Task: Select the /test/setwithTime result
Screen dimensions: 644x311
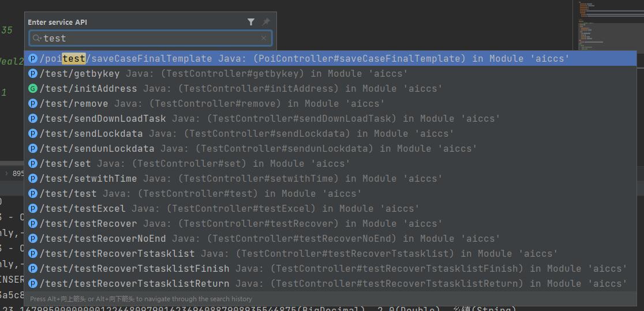Action: pos(330,178)
